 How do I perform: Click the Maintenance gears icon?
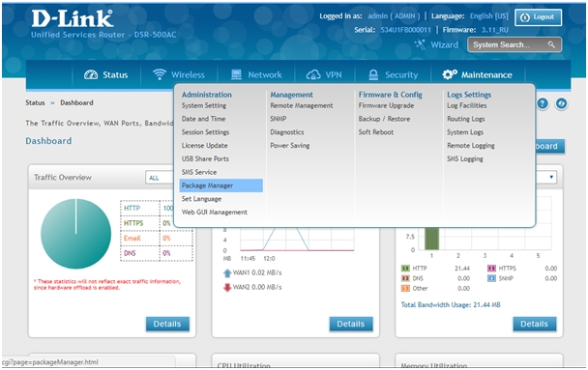450,74
